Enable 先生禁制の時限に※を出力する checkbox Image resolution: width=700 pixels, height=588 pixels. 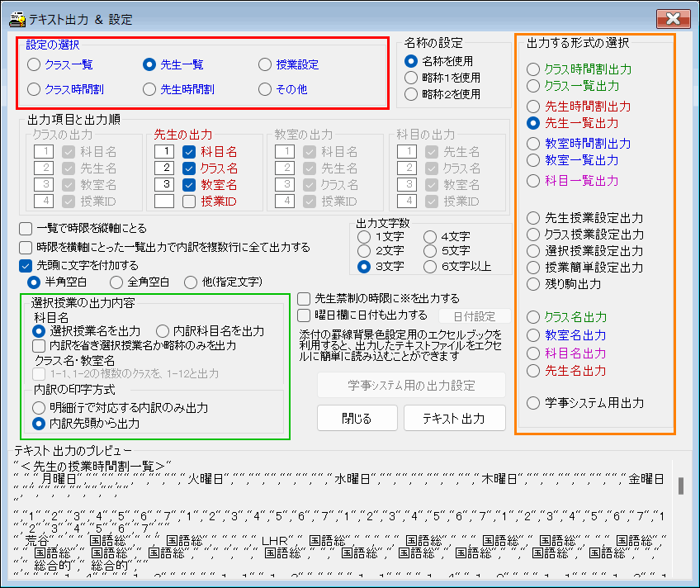304,298
